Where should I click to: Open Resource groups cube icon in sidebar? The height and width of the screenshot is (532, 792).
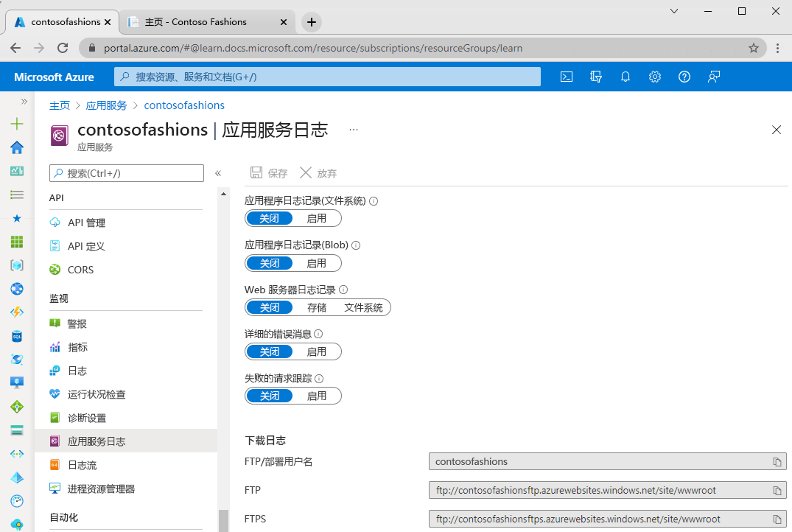click(x=17, y=265)
